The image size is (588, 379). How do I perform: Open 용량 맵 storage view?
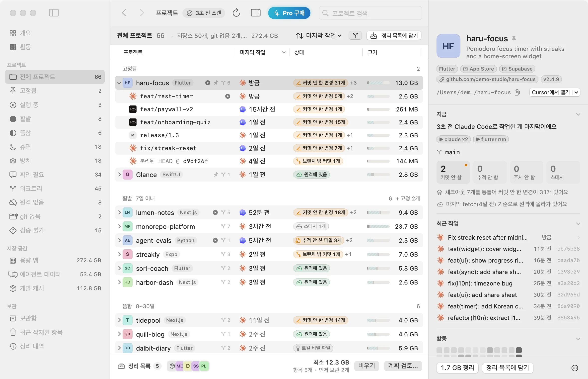tap(55, 260)
